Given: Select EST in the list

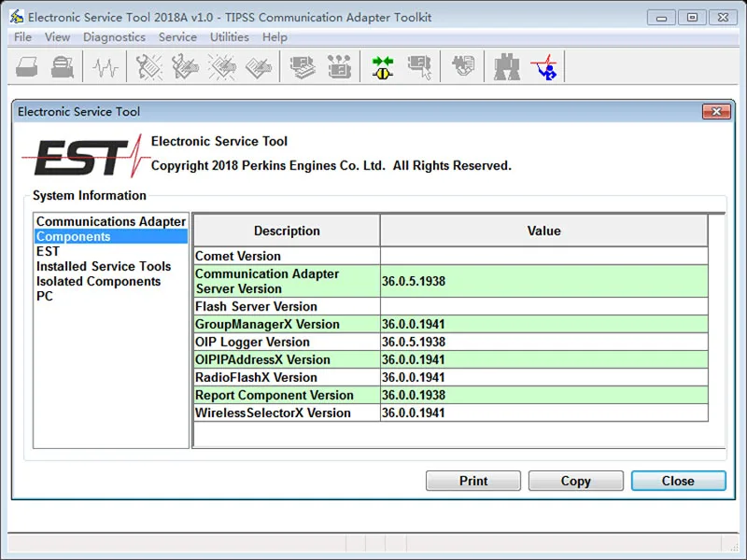Looking at the screenshot, I should [110, 251].
